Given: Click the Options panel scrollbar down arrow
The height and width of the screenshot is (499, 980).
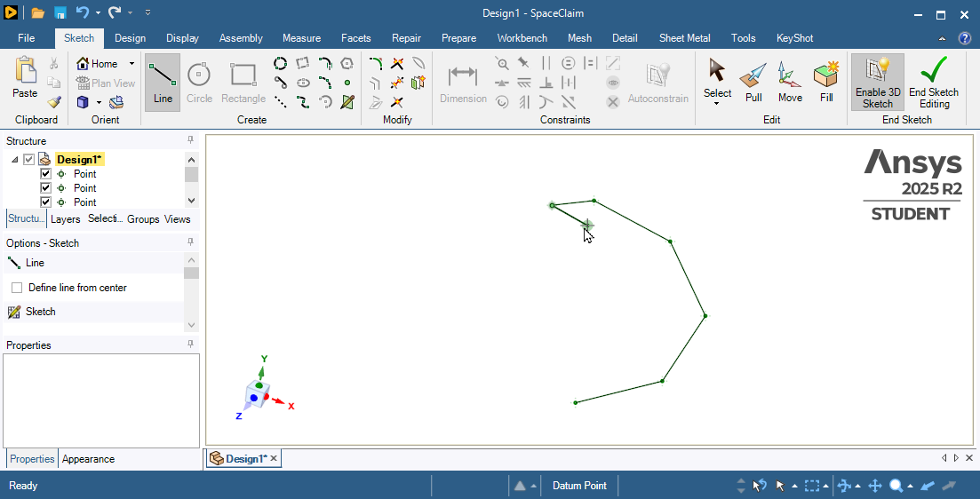Looking at the screenshot, I should pyautogui.click(x=191, y=325).
